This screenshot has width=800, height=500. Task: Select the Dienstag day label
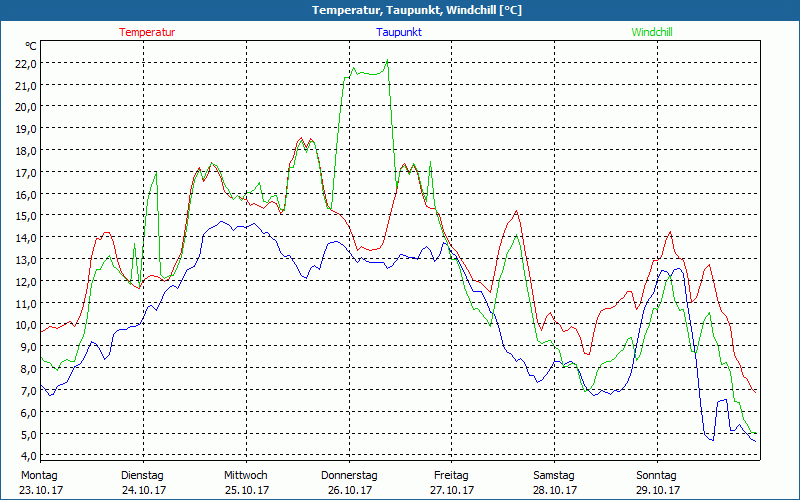[142, 475]
